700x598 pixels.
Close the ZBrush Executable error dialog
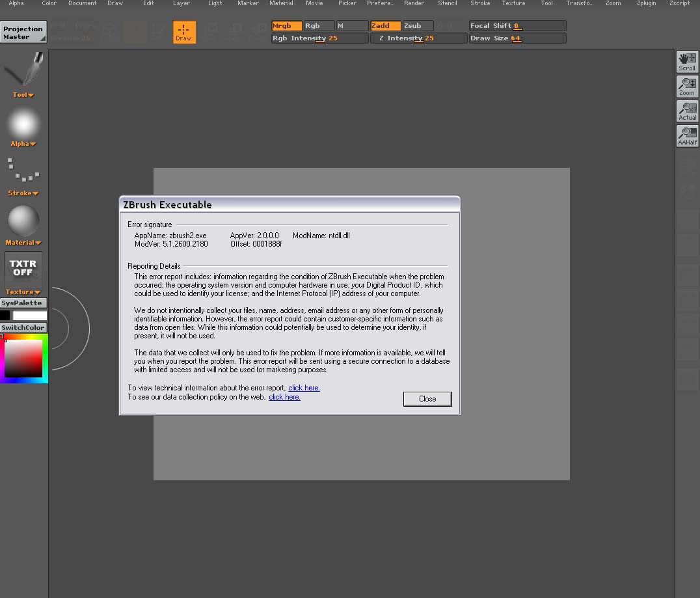click(427, 399)
